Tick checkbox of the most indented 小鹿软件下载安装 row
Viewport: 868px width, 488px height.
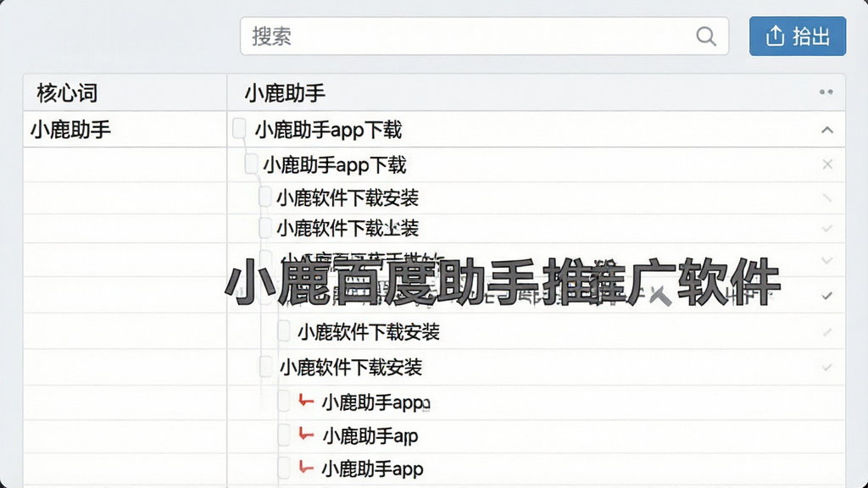point(284,331)
